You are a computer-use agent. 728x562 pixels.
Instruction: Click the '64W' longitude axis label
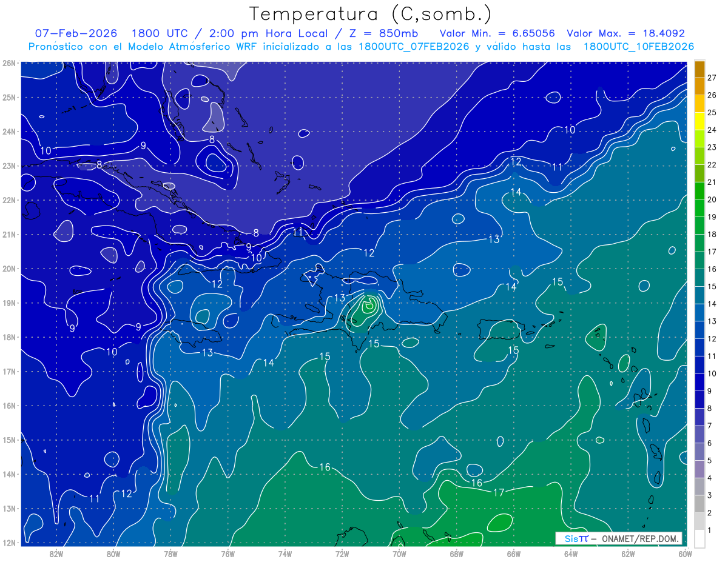point(570,554)
